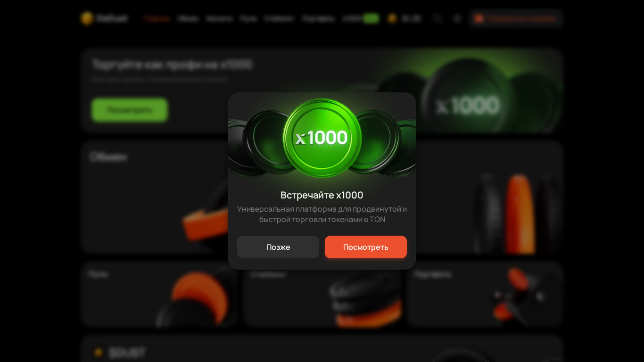
Task: Open Портфель in the top navigation
Action: (318, 18)
